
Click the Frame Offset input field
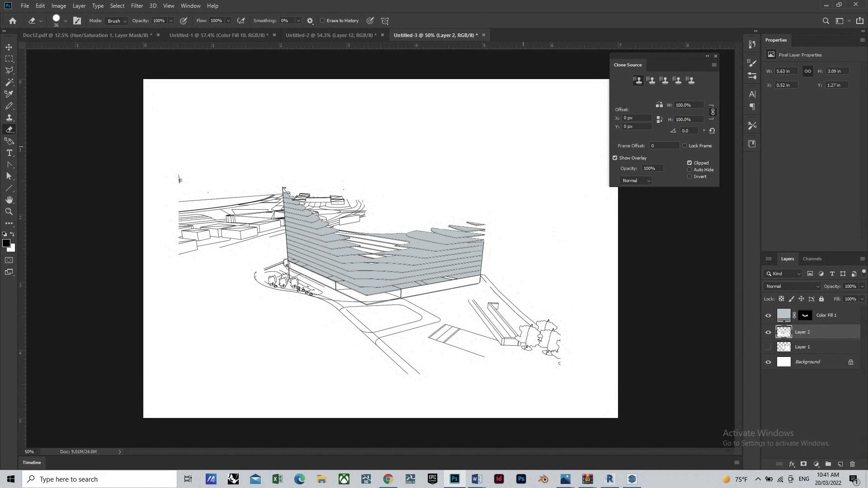click(664, 146)
